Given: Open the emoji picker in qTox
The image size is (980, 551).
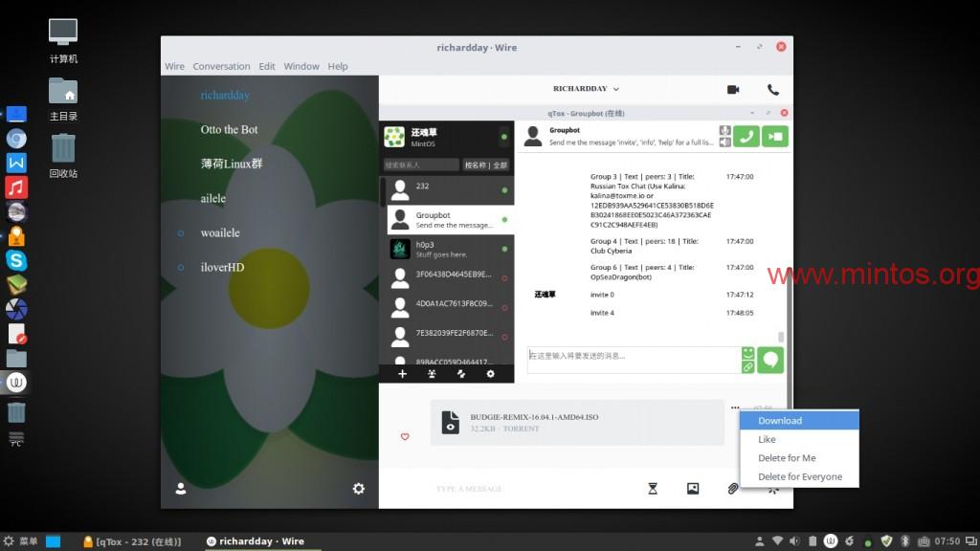Looking at the screenshot, I should (748, 353).
